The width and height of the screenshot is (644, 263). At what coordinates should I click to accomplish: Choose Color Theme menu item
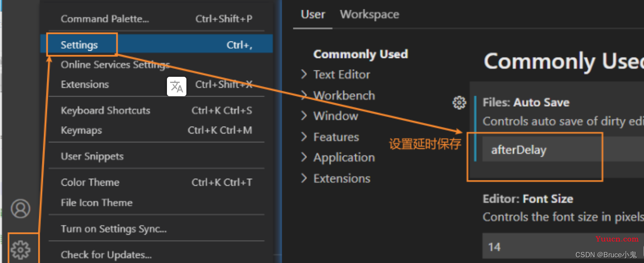click(x=156, y=182)
